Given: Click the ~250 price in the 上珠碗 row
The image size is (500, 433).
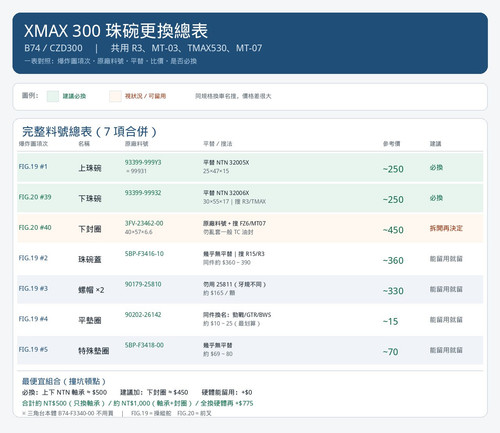Looking at the screenshot, I should [393, 169].
